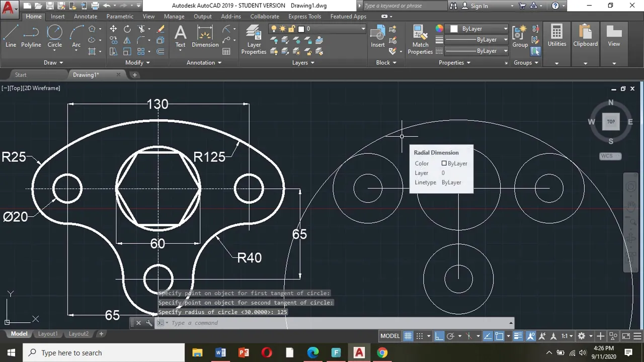Click TOP face of the ViewCube
Viewport: 644px width, 362px height.
point(611,121)
